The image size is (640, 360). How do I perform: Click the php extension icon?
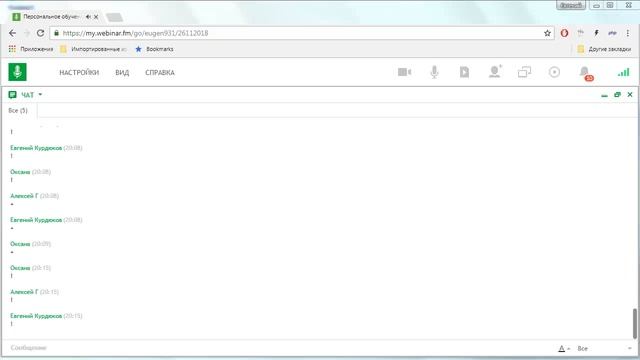(x=612, y=33)
